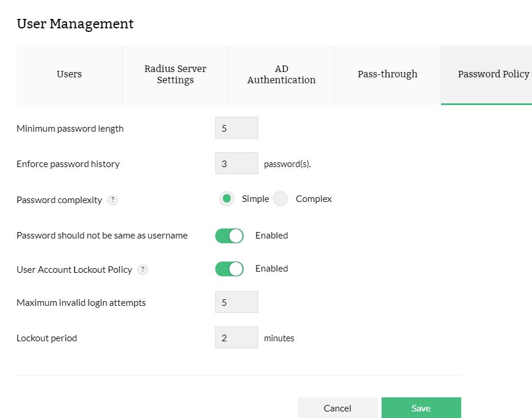Open the Pass-through tab
The height and width of the screenshot is (418, 532).
pos(387,74)
